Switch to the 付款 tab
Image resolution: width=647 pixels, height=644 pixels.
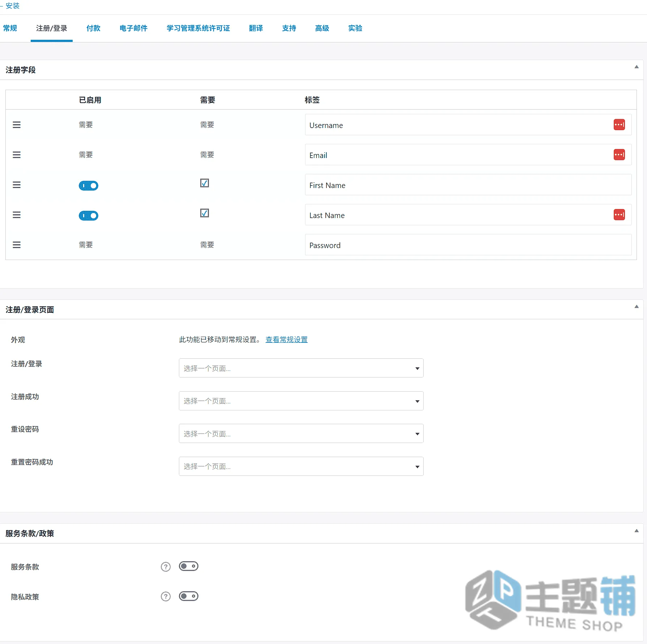(93, 28)
